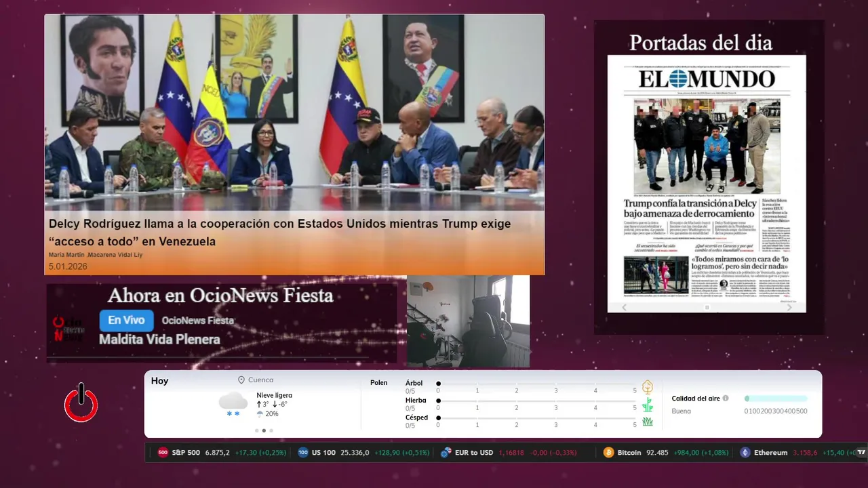Go to next newspaper cover arrow
The image size is (868, 488).
[789, 307]
